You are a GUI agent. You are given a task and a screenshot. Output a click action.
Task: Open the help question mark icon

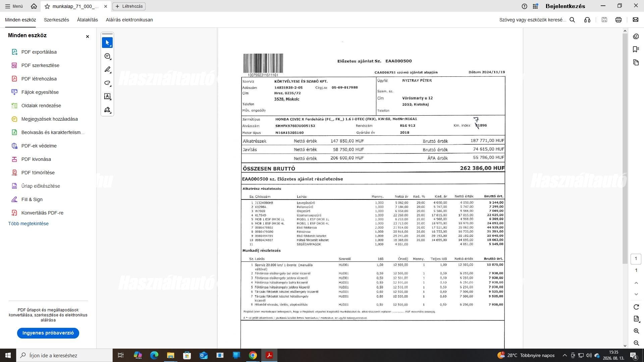click(525, 6)
